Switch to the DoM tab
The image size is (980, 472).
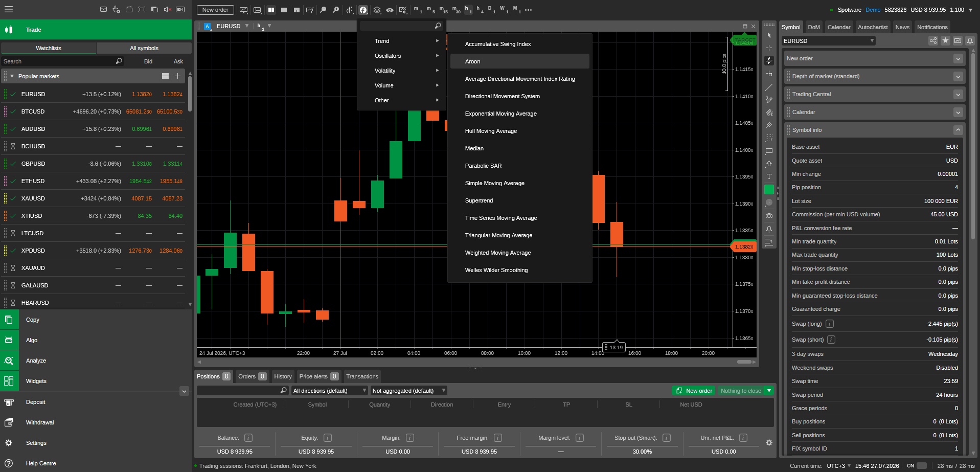pyautogui.click(x=814, y=27)
